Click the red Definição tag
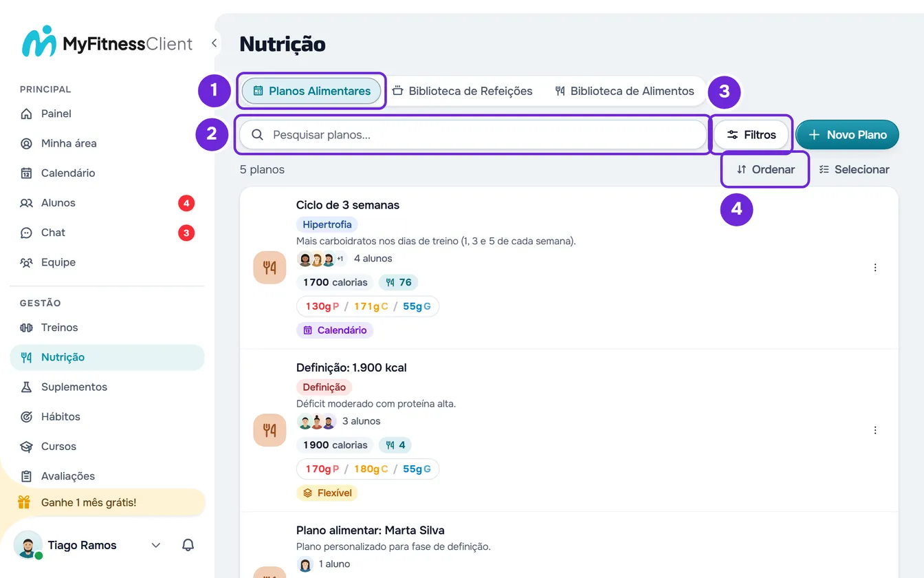 coord(324,387)
